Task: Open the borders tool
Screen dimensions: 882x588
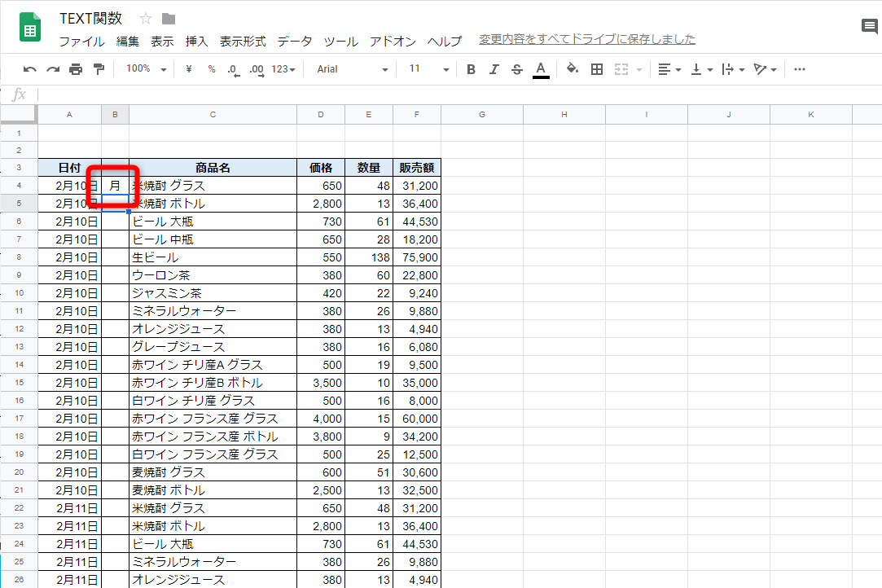Action: point(596,69)
